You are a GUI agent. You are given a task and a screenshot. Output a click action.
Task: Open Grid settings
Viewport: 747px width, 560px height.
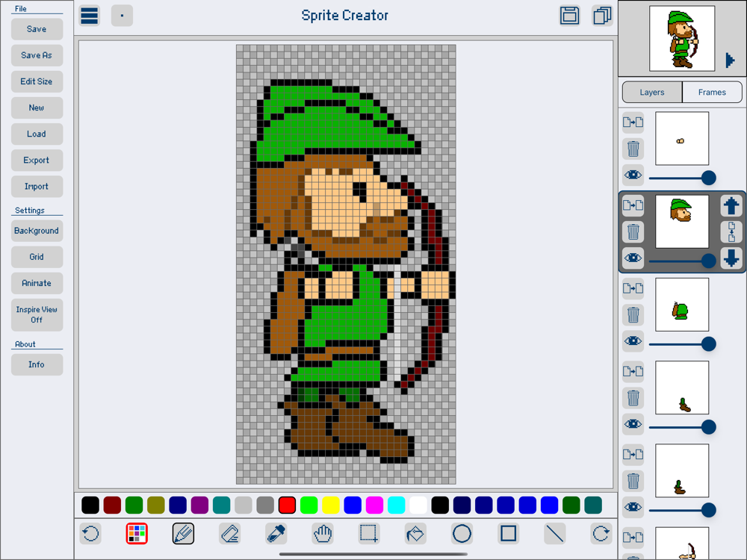coord(37,257)
